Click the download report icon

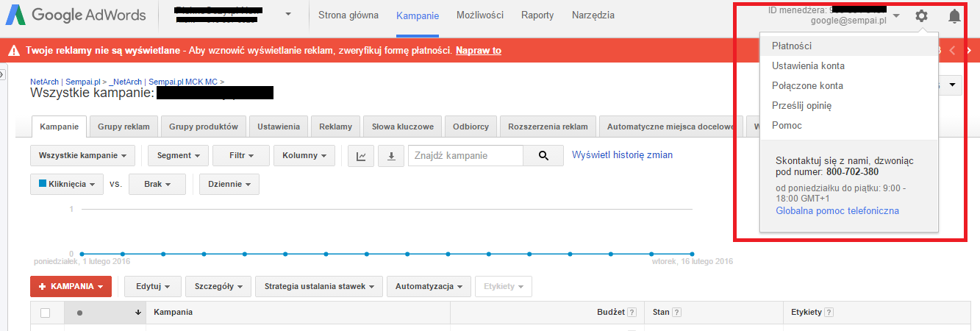point(391,156)
